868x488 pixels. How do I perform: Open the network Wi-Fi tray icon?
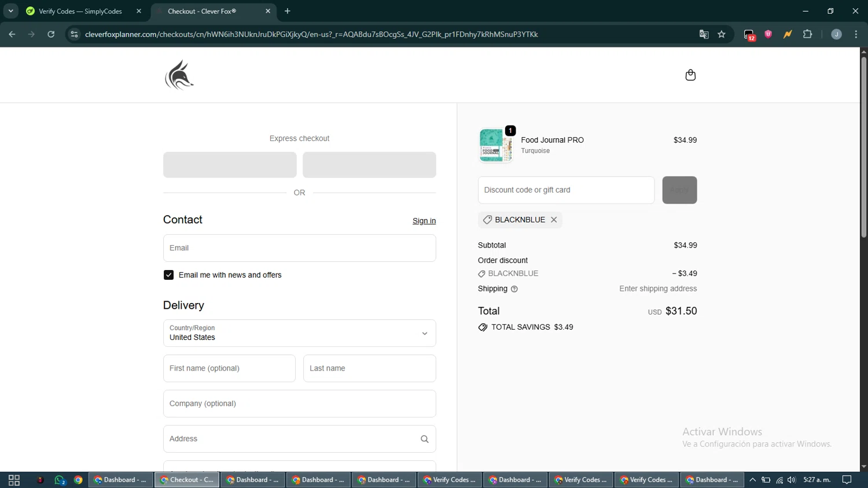tap(779, 480)
